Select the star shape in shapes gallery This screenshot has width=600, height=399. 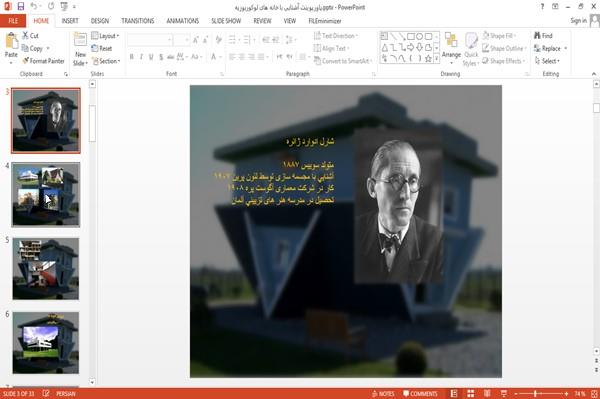click(428, 59)
